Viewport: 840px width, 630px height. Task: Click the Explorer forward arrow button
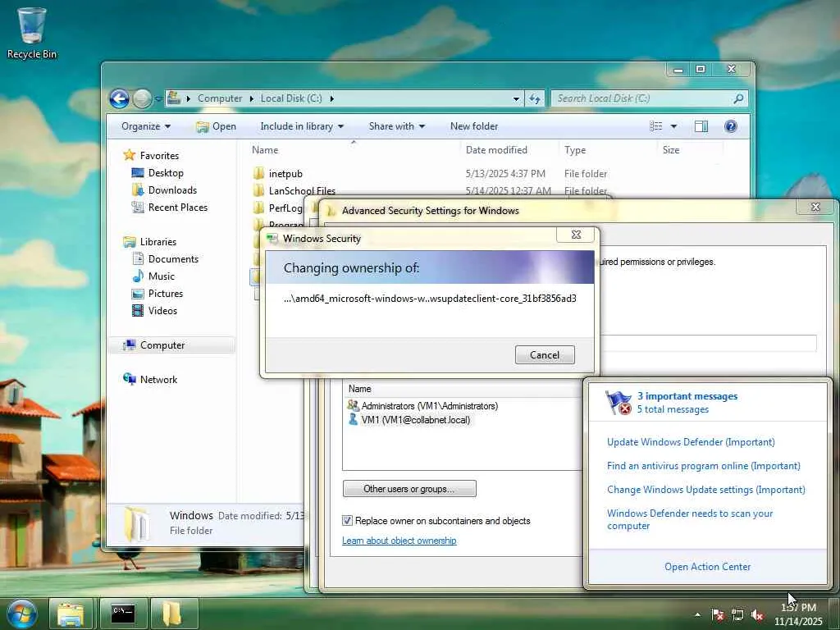coord(142,98)
